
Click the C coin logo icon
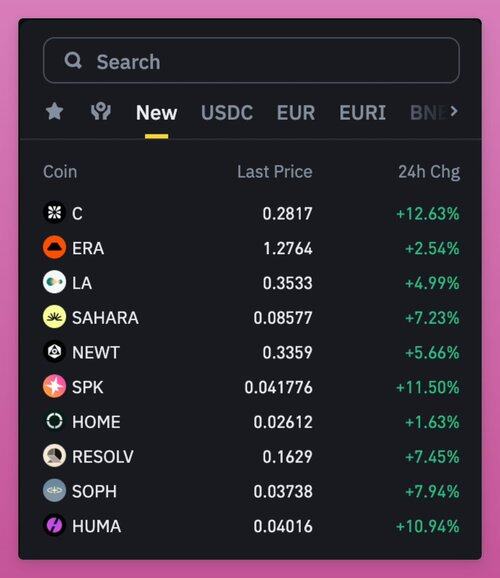pos(54,213)
